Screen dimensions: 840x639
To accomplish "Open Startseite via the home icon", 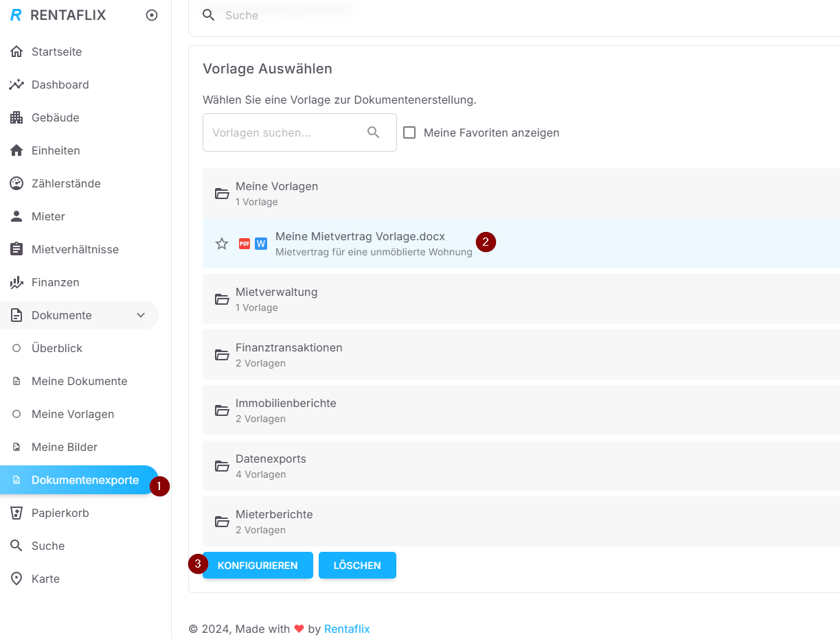I will click(x=16, y=52).
